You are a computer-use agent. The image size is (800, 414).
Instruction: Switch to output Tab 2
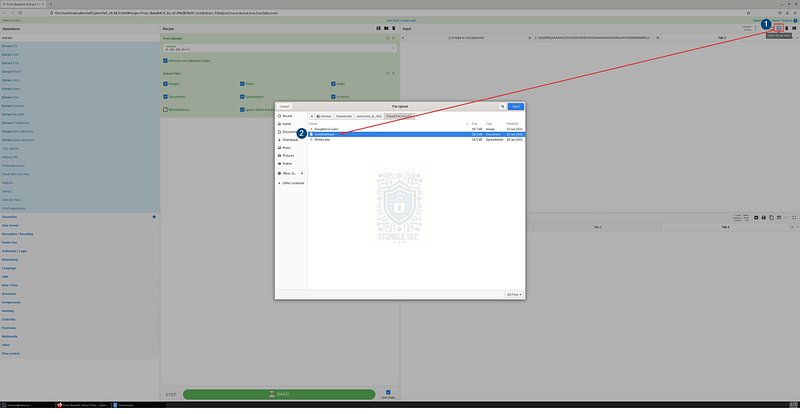pos(597,227)
